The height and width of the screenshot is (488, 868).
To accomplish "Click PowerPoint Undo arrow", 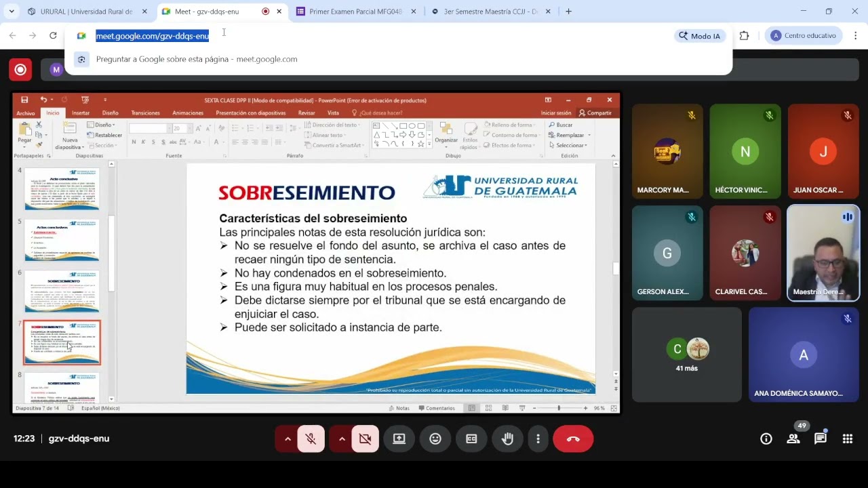I will point(43,100).
